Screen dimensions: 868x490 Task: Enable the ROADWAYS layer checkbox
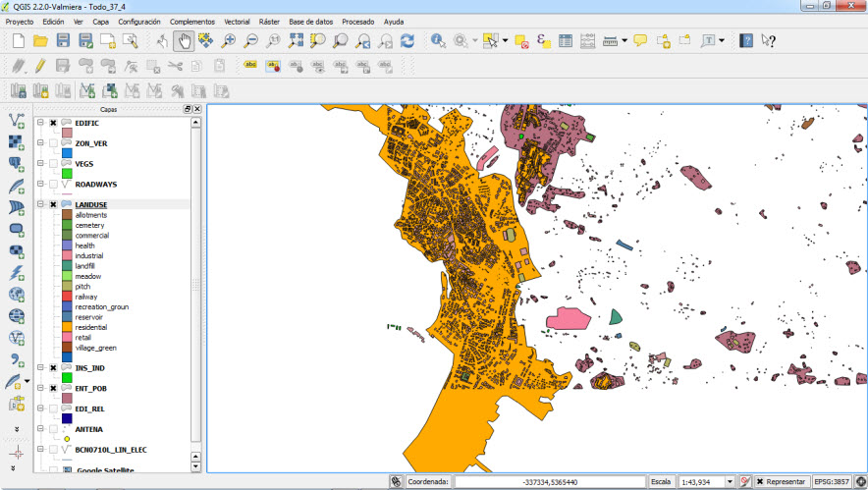point(53,184)
